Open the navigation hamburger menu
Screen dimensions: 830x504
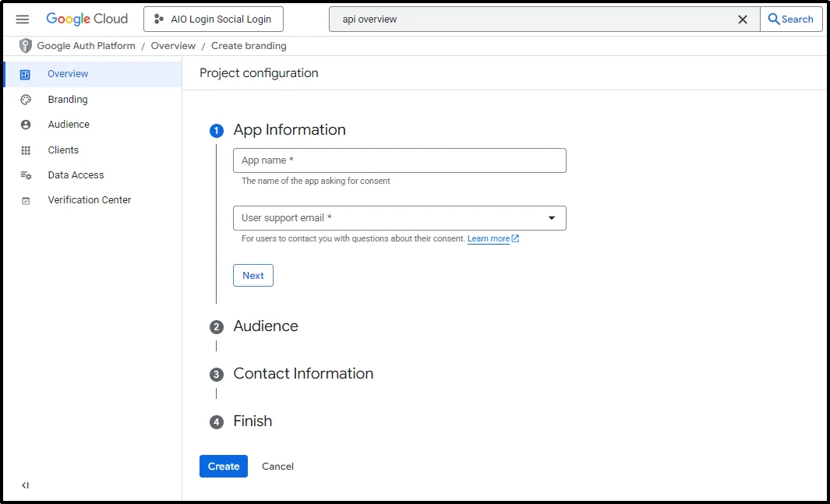coord(22,19)
